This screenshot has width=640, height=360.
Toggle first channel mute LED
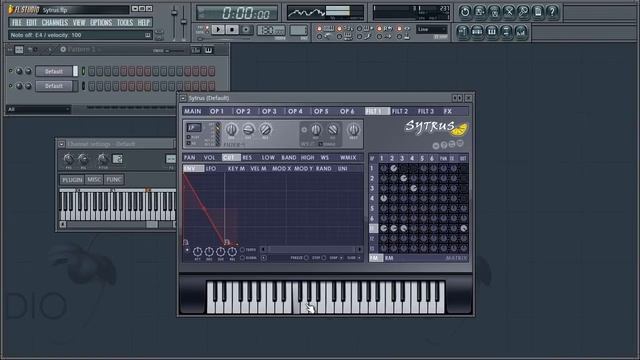(x=11, y=71)
